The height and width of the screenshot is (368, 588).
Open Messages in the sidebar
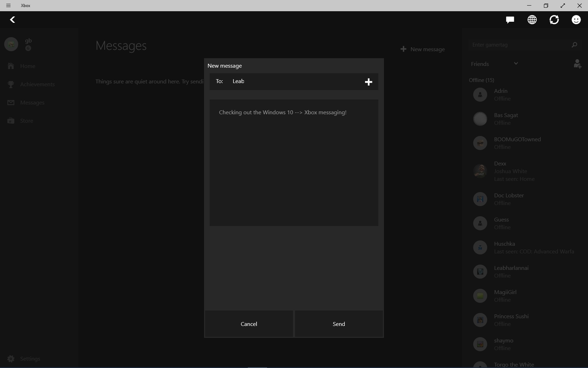point(38,102)
